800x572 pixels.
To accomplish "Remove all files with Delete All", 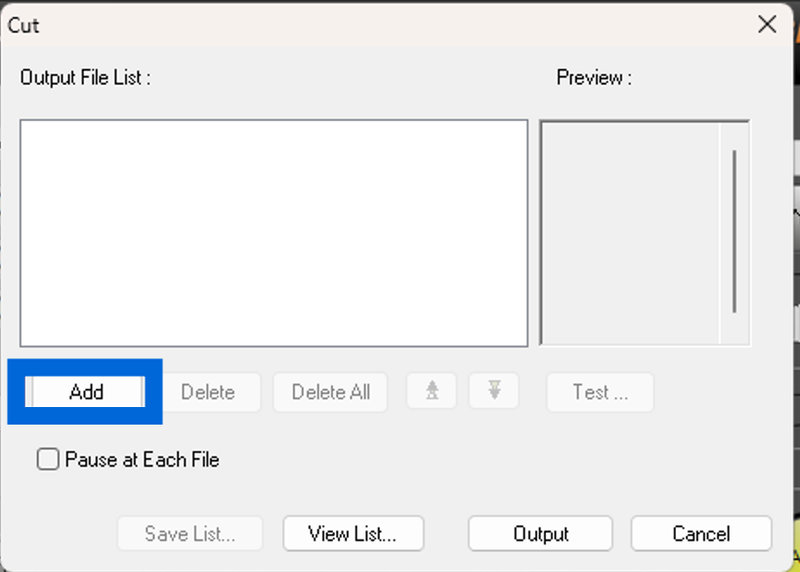I will (x=331, y=392).
